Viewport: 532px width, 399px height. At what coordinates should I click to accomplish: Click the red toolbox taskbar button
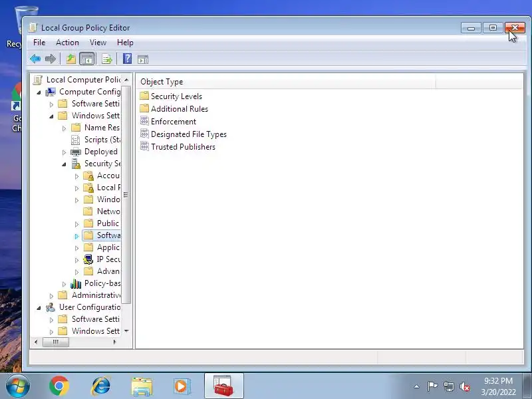pyautogui.click(x=224, y=386)
